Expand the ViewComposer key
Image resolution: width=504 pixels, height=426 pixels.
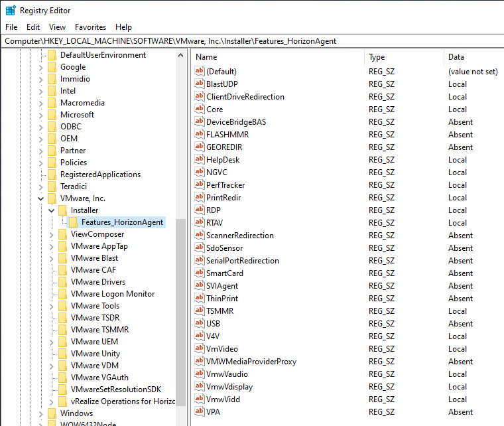tap(52, 235)
